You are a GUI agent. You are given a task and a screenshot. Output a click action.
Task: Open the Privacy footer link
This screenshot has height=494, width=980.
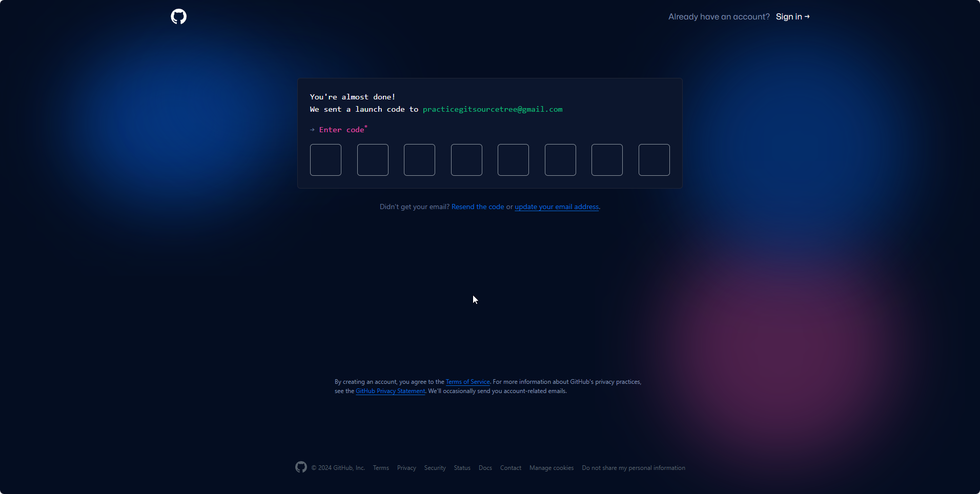406,467
